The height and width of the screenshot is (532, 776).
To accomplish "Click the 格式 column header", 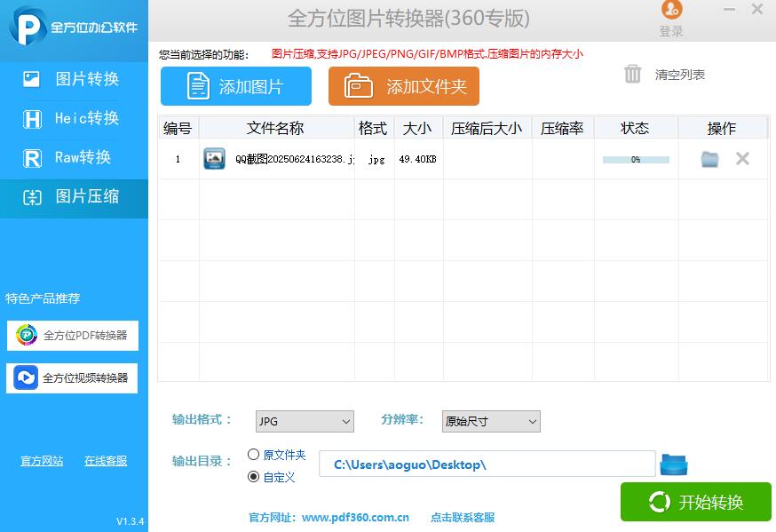I will click(374, 128).
